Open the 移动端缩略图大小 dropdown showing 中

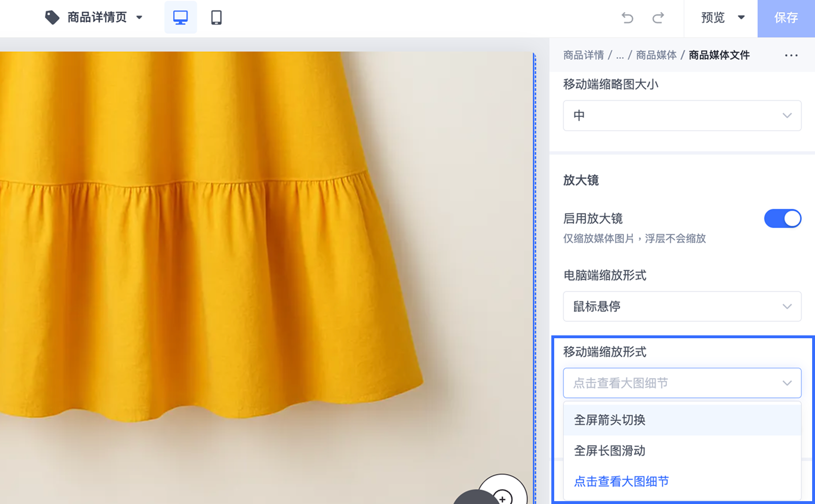682,115
